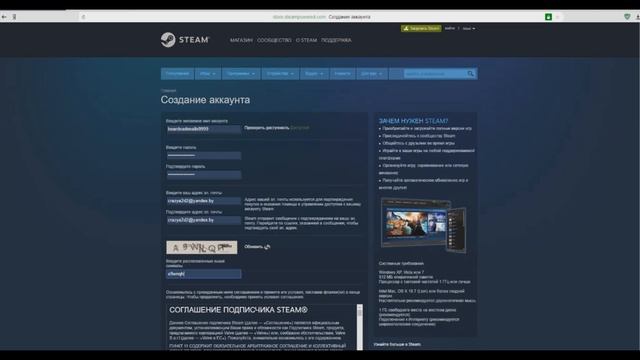
Task: Click the войти login link
Action: coord(449,29)
